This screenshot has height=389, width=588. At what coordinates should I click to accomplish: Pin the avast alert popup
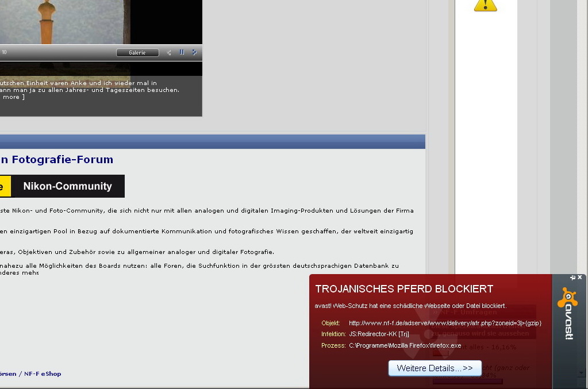click(x=572, y=278)
